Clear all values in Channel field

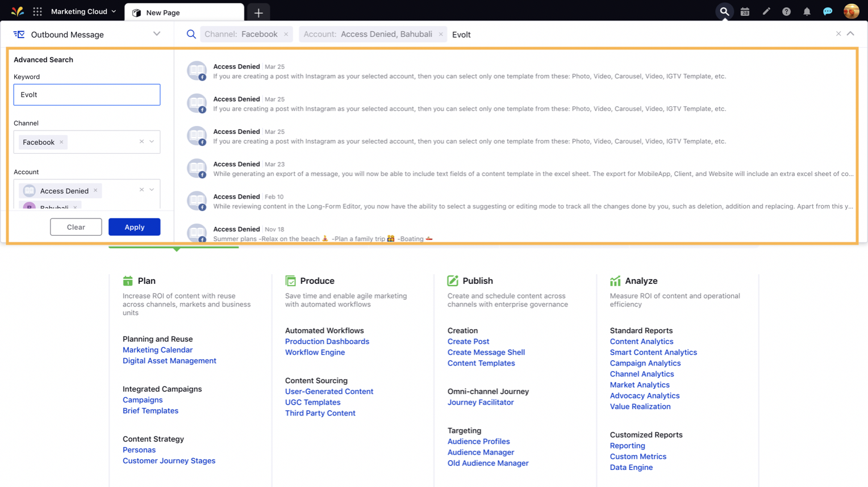coord(141,142)
